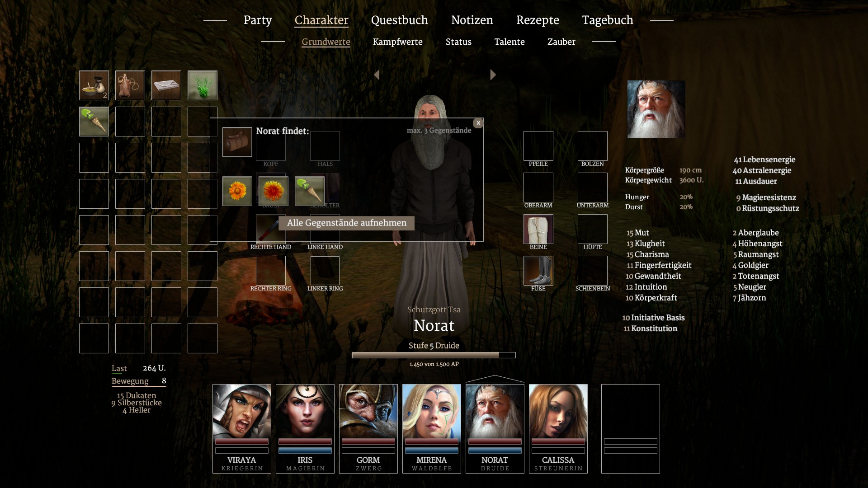The image size is (868, 488).
Task: Select Iris the Magierin portrait
Action: pos(305,428)
